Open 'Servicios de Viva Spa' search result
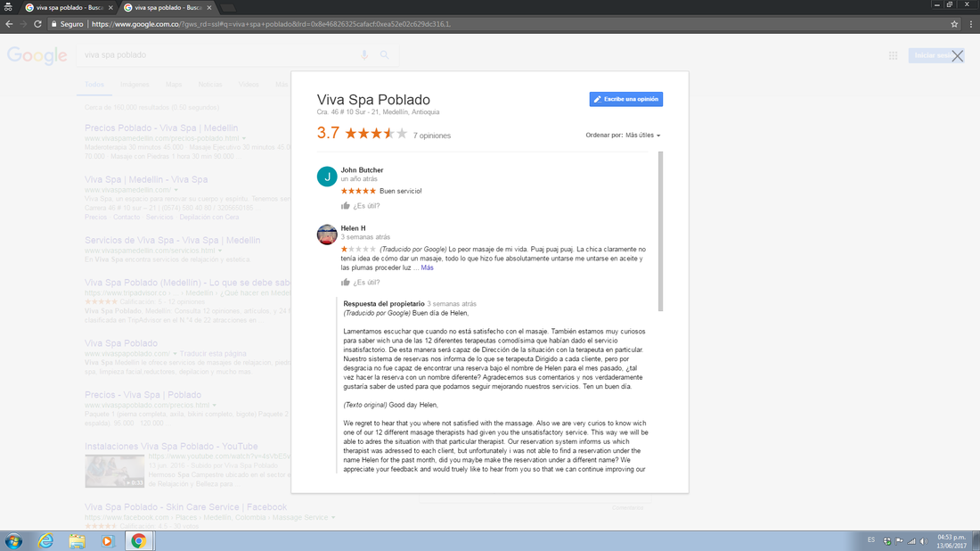980x551 pixels. (x=173, y=240)
